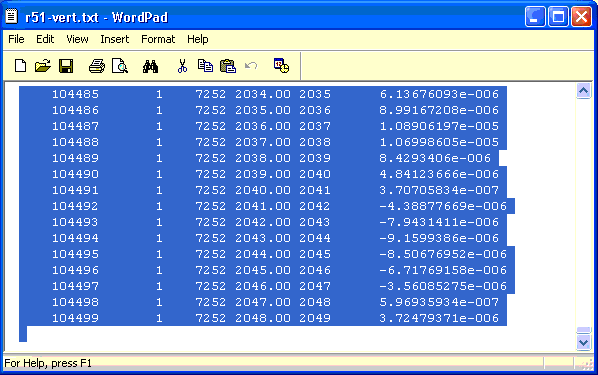
Task: Open the File menu
Action: (x=16, y=39)
